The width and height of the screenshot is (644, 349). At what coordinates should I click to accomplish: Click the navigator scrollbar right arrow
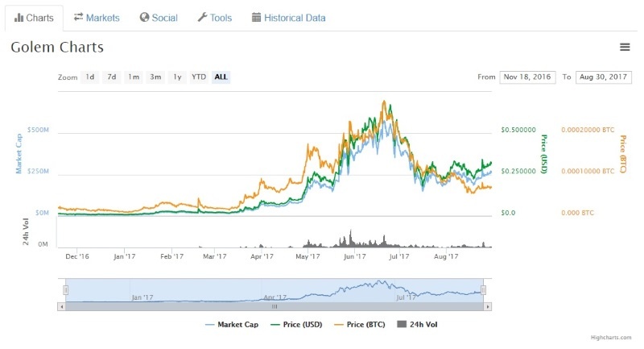[x=488, y=306]
